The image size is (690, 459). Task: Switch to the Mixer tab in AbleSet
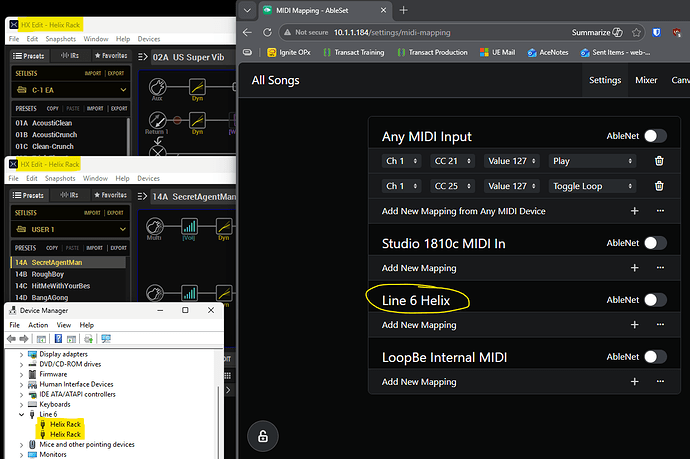646,80
